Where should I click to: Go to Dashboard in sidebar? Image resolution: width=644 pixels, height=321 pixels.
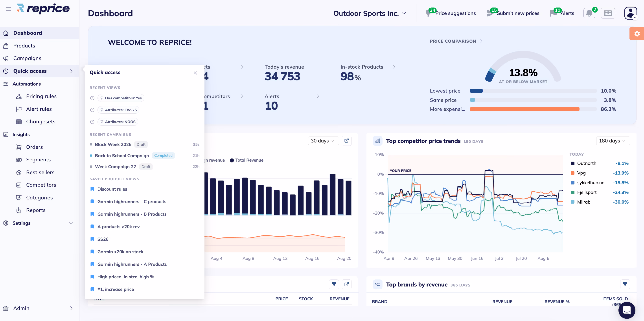(39, 33)
